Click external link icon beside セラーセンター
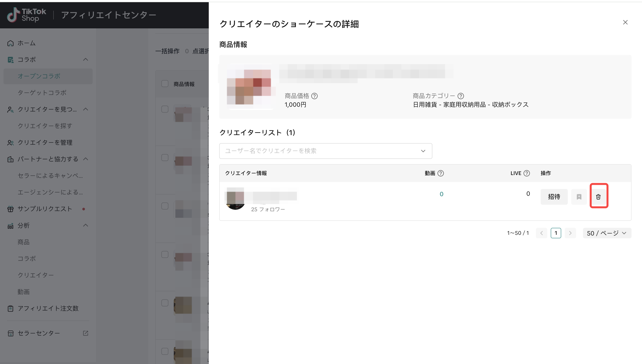 tap(86, 333)
